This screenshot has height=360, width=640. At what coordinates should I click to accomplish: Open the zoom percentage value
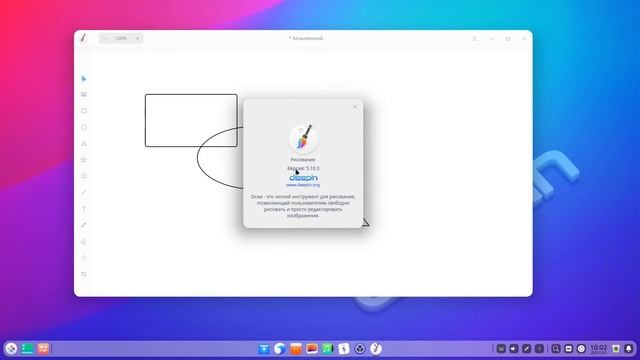[121, 38]
